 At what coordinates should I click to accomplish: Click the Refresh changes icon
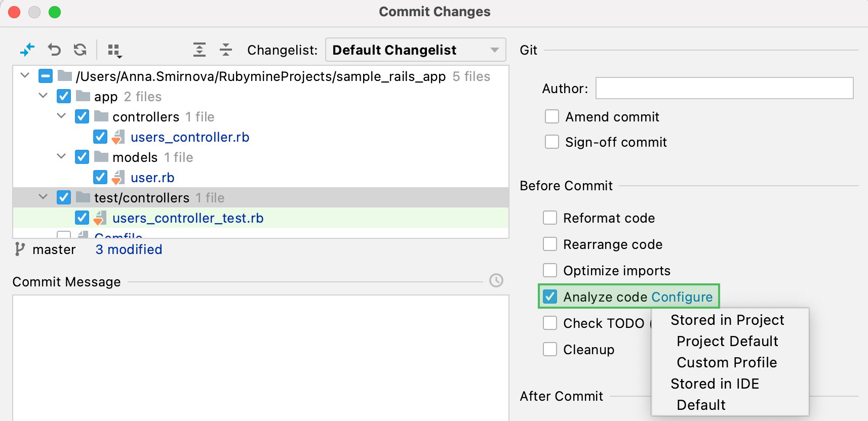[80, 50]
